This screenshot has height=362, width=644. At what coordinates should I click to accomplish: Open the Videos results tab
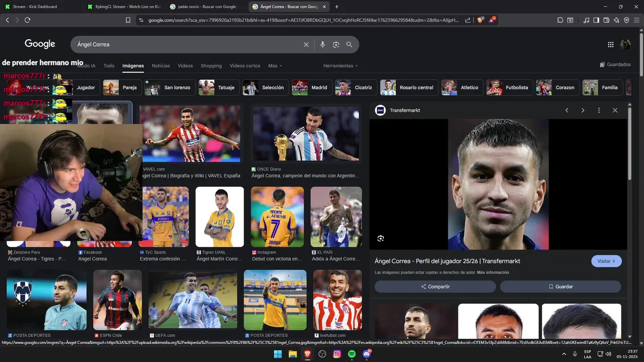pos(185,66)
